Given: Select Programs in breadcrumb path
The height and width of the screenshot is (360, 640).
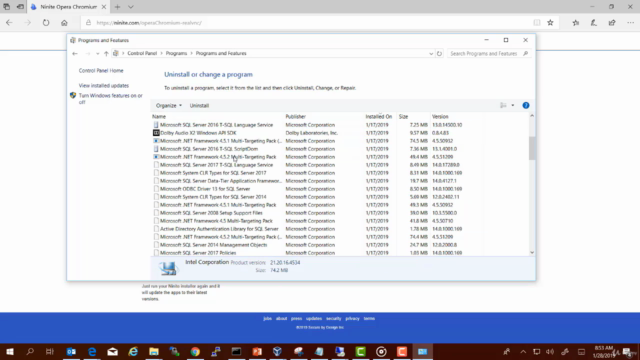Looking at the screenshot, I should (x=176, y=53).
